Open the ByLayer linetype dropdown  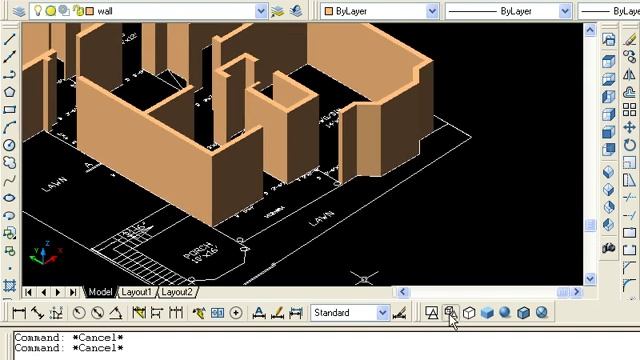point(564,11)
